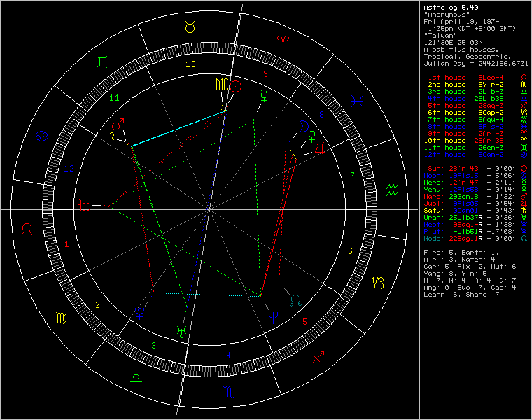The height and width of the screenshot is (420, 532).
Task: Click the Saturn symbol in the chart
Action: (x=111, y=134)
